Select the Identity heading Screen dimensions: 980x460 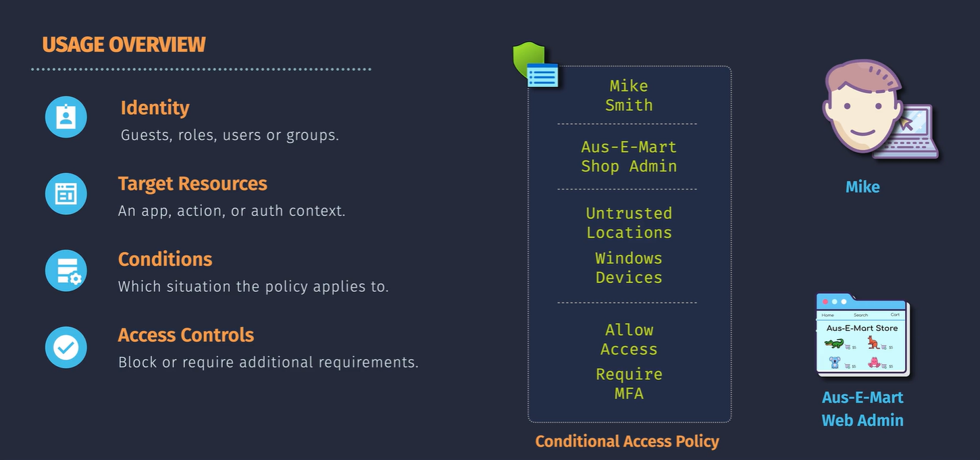pos(155,108)
